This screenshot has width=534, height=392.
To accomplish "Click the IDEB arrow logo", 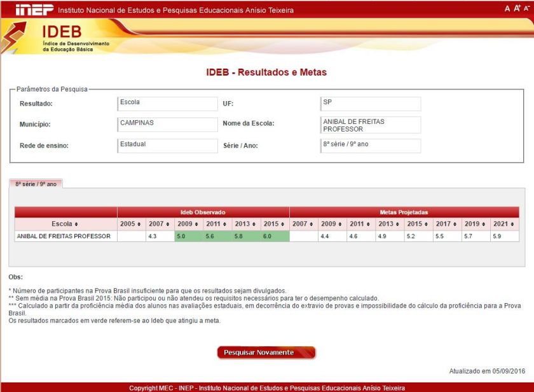I will 13,37.
